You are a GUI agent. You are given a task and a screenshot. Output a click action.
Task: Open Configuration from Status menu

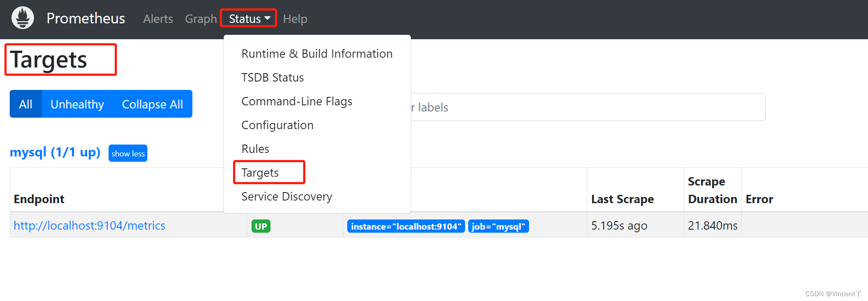[277, 125]
